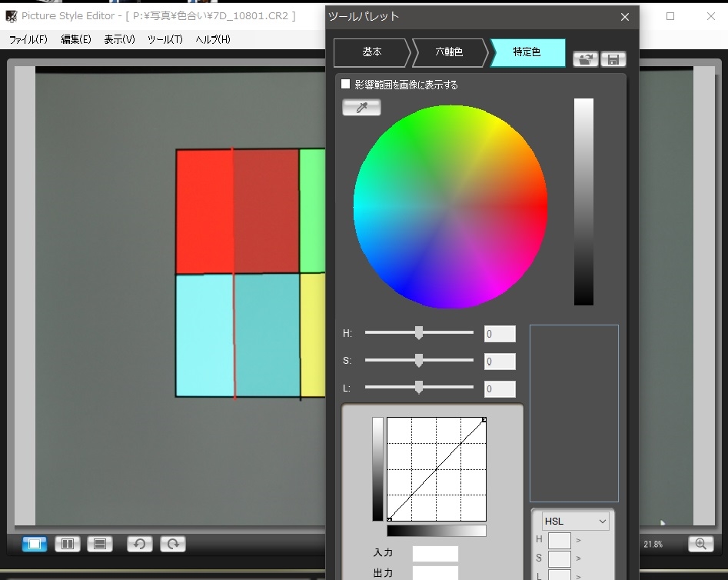728x580 pixels.
Task: Open the ツール(T) menu
Action: point(165,39)
